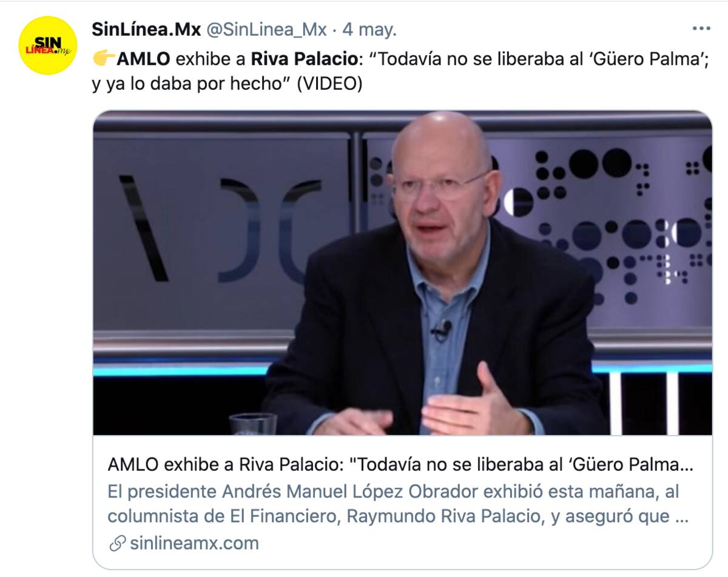Open the video preview image of the man speaking
Viewport: 728px width, 577px height.
(x=402, y=272)
